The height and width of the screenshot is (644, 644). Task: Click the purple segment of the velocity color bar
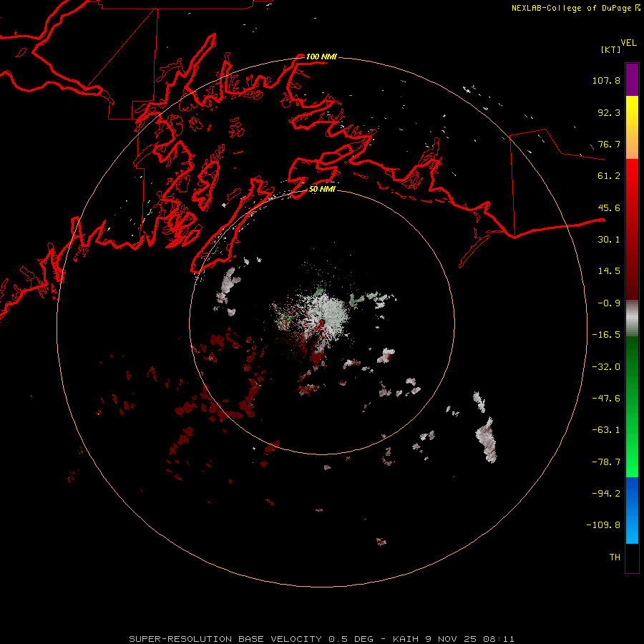coord(632,79)
